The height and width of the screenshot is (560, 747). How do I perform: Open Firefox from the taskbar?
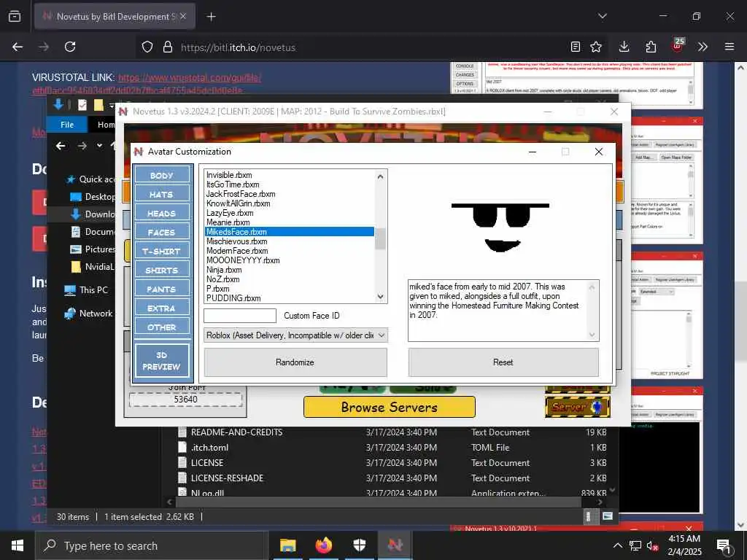(323, 545)
